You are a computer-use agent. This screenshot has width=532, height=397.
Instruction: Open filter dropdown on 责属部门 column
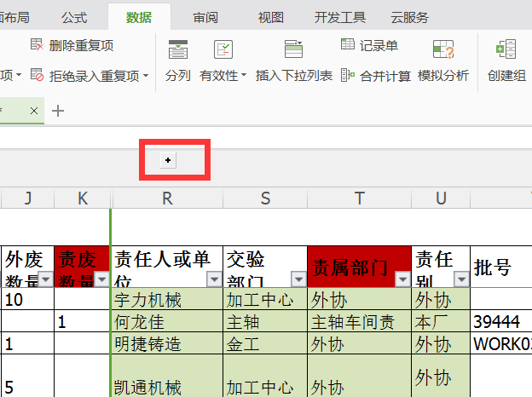click(x=402, y=279)
